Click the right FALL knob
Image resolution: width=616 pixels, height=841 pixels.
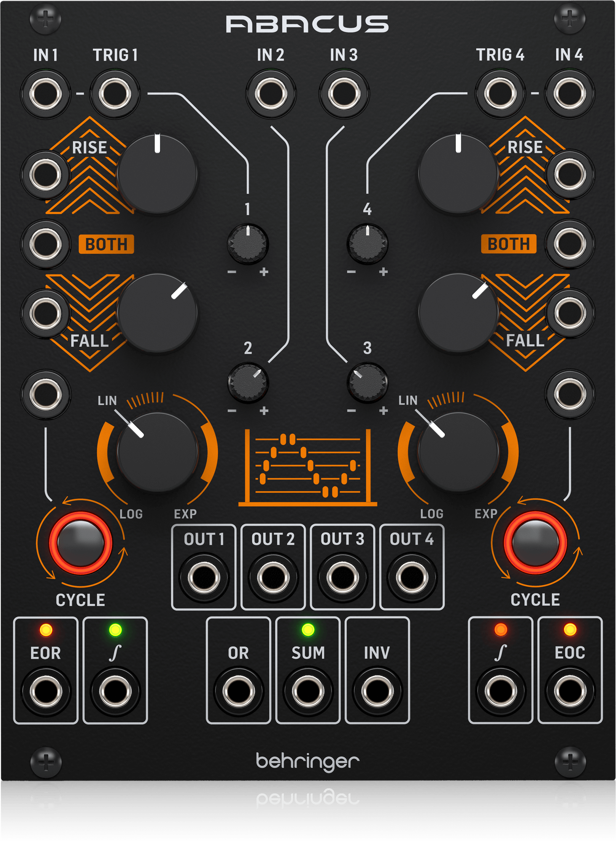(x=458, y=313)
